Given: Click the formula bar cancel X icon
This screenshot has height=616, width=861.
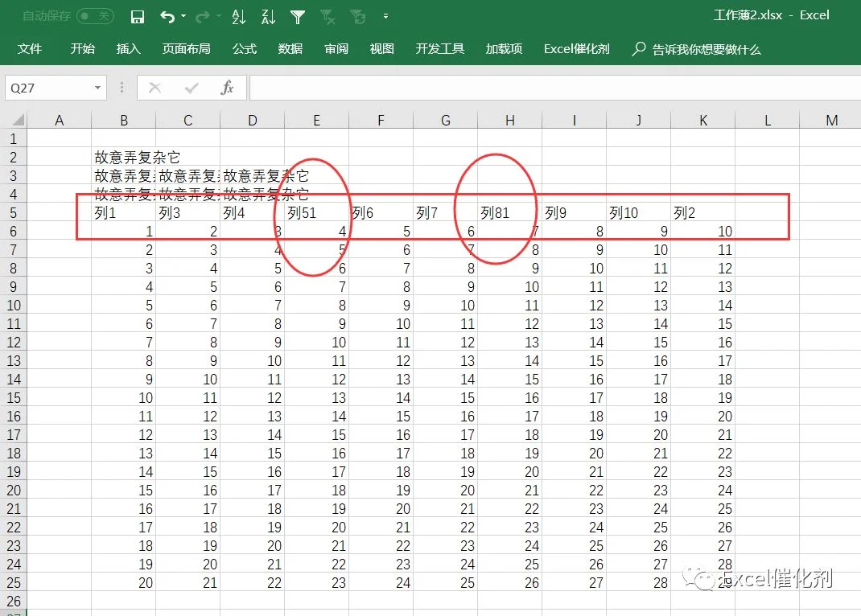Looking at the screenshot, I should [x=154, y=88].
